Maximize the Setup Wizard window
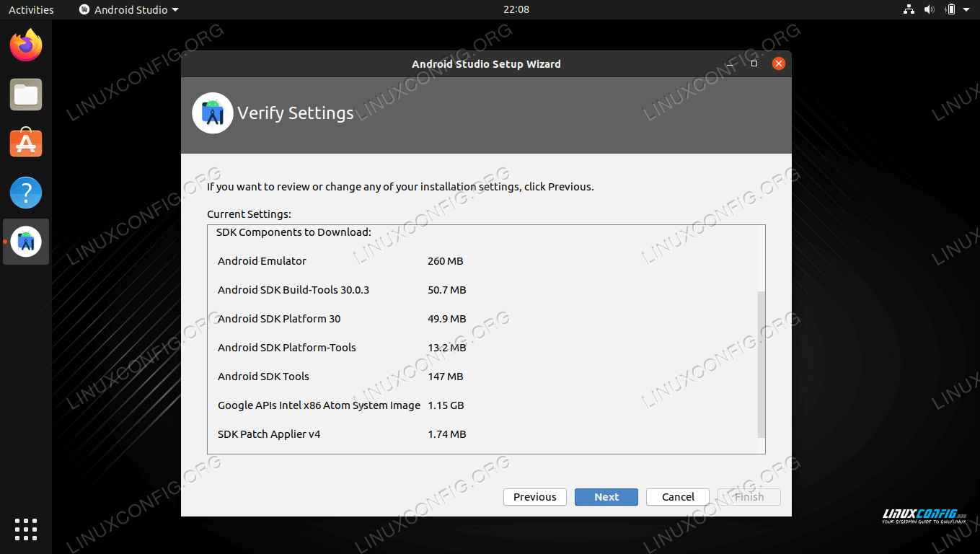 pos(754,63)
